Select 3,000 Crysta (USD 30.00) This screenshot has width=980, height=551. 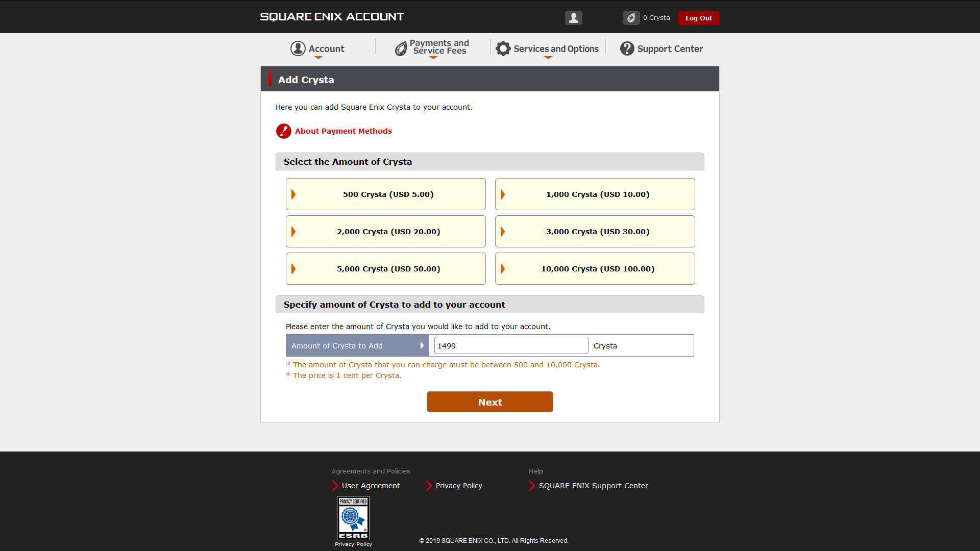595,232
